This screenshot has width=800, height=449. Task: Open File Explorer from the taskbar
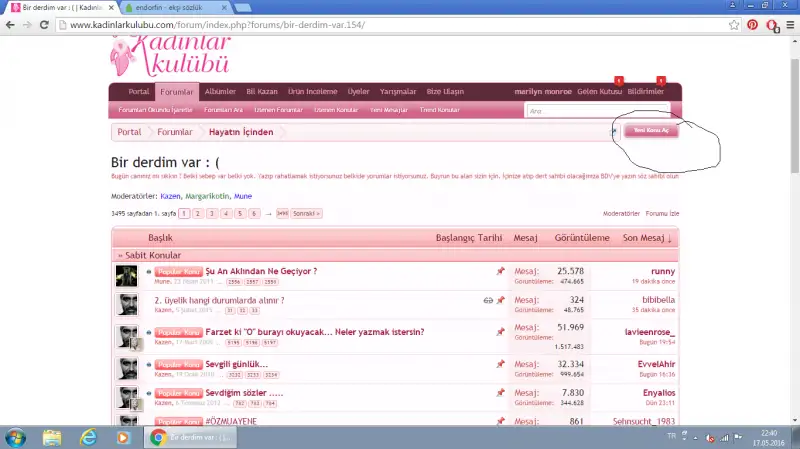point(52,437)
